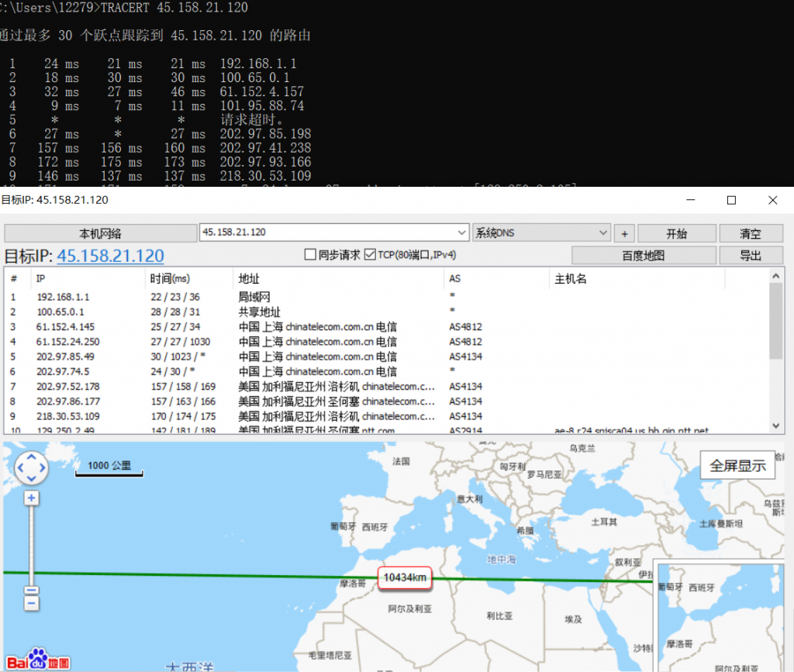This screenshot has height=672, width=794.
Task: Click the 时间(ms) column header
Action: (171, 279)
